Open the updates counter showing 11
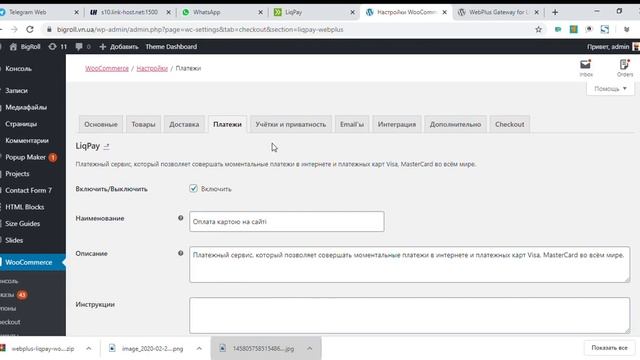 [x=58, y=47]
